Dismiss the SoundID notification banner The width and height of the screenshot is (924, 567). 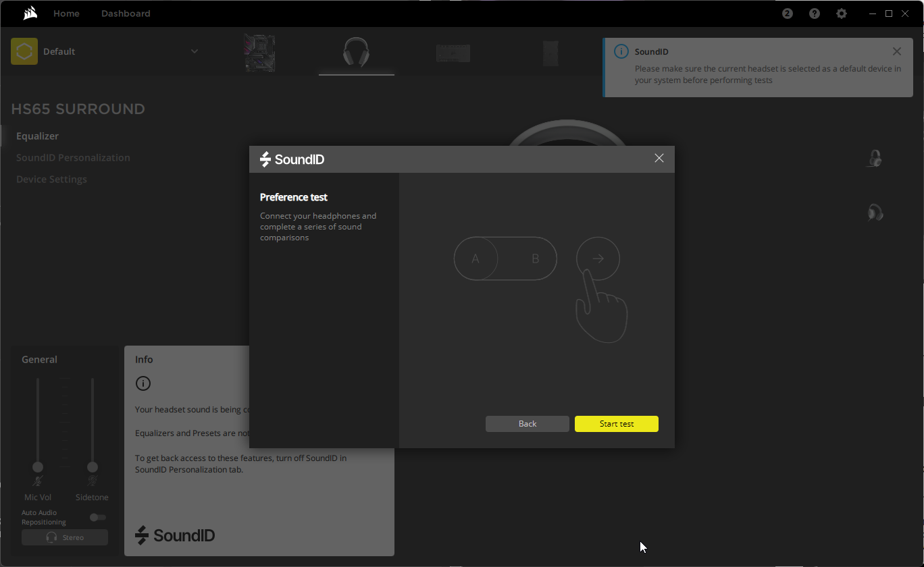[897, 51]
